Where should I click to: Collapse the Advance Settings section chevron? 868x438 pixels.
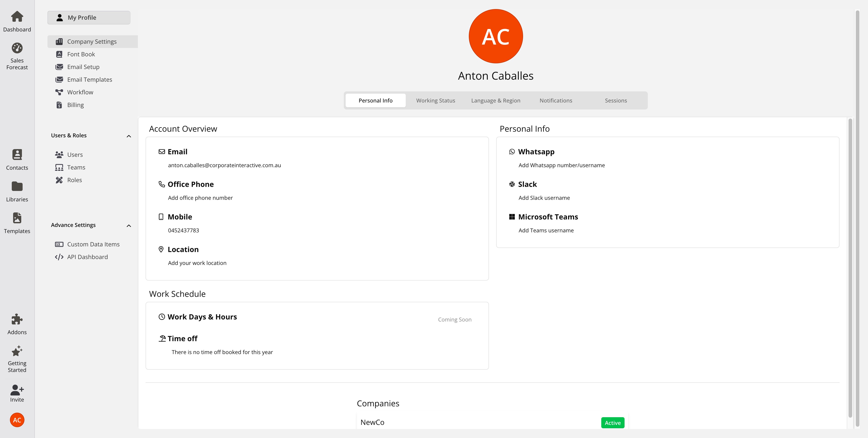129,226
